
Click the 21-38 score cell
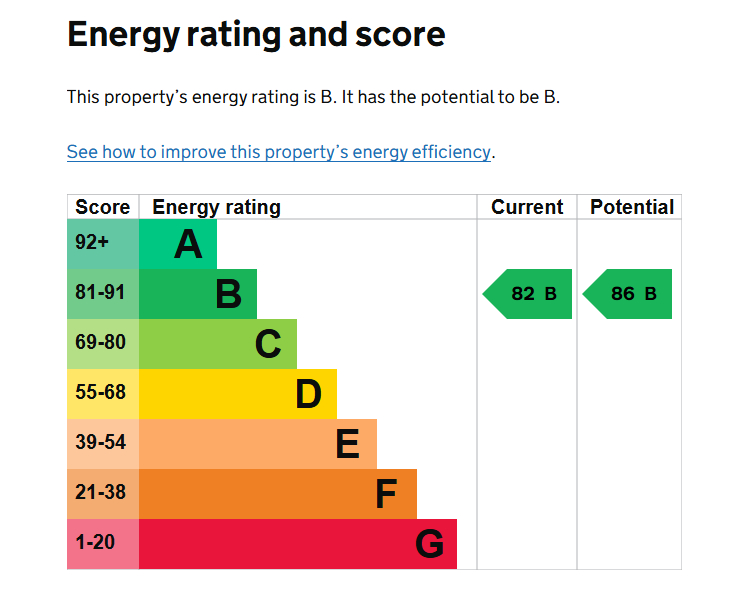(x=103, y=494)
